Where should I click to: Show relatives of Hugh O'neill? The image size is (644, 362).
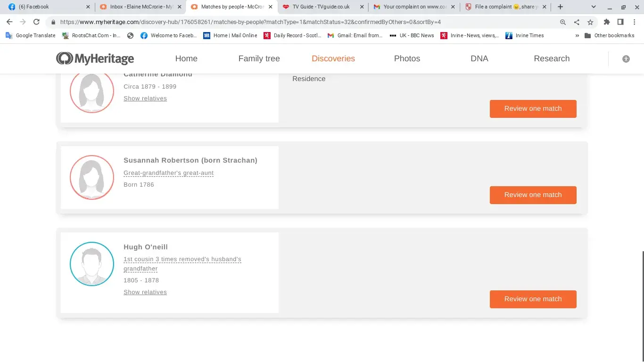pyautogui.click(x=145, y=292)
